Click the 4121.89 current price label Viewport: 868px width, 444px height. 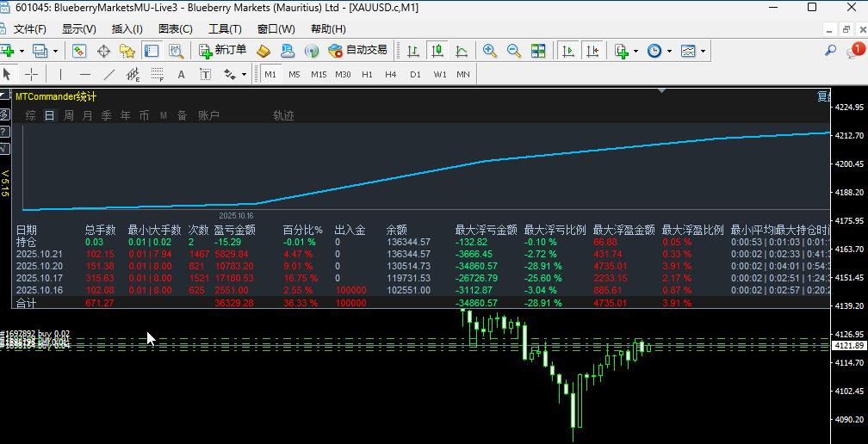(849, 346)
